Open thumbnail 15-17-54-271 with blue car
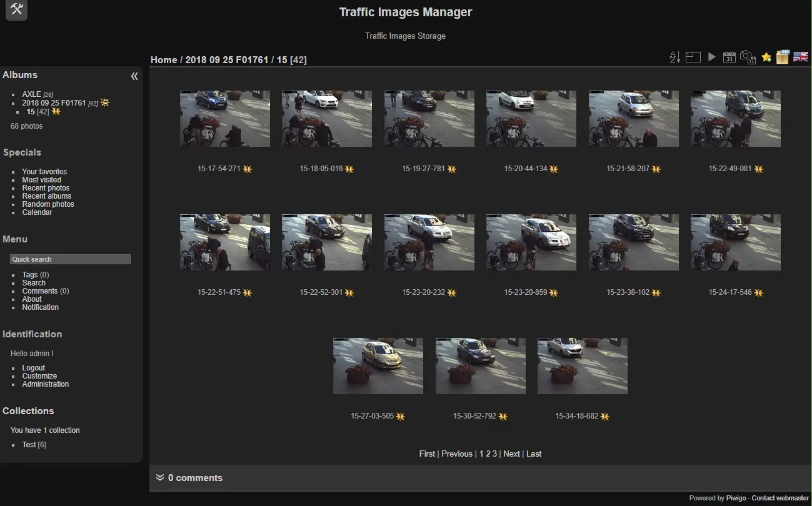Screen dimensions: 812x506 coord(224,119)
